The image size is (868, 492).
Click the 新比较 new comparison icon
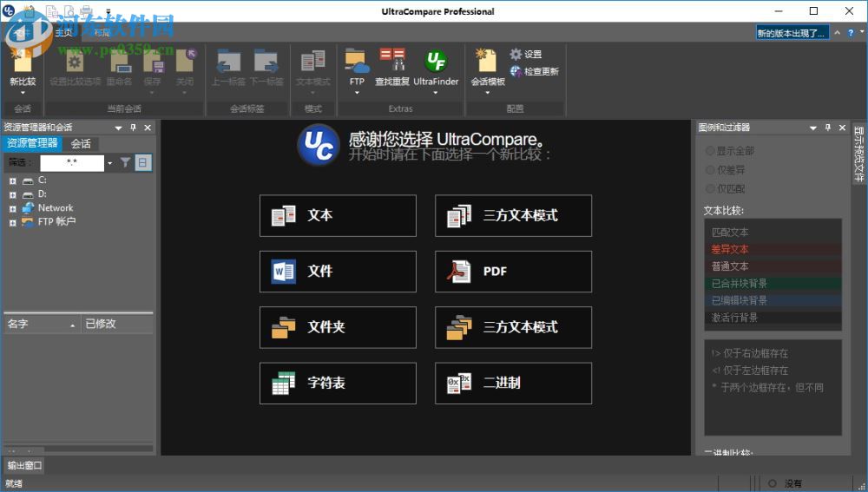tap(23, 62)
